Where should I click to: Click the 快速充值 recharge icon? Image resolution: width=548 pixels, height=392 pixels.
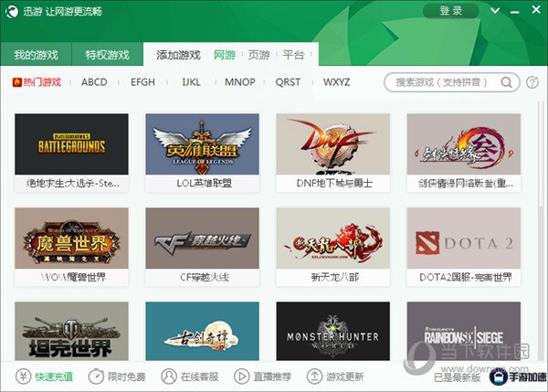click(x=23, y=376)
